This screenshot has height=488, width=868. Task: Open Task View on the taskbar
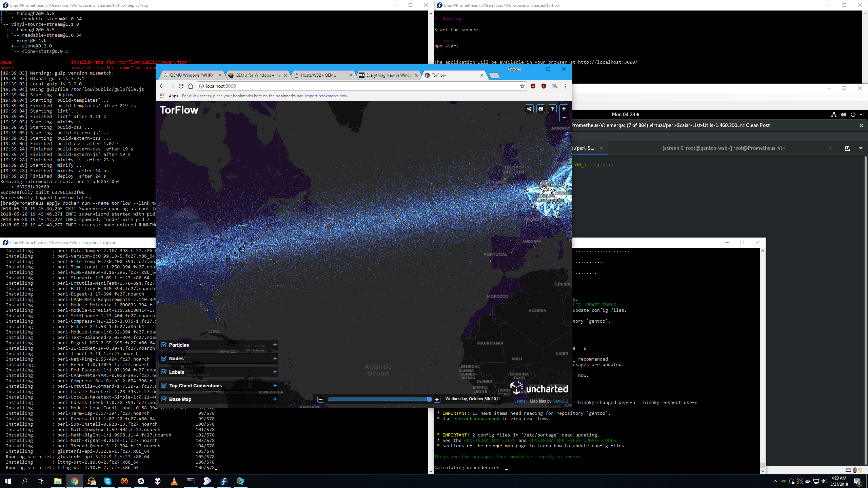point(41,481)
